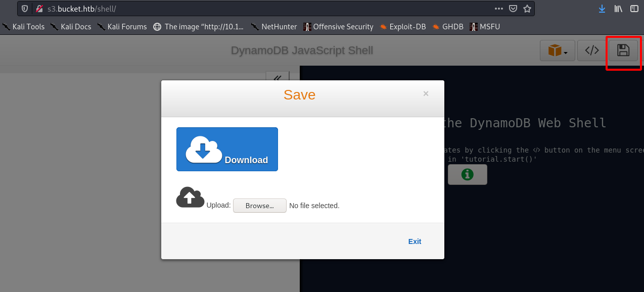Click the green info icon button

click(x=467, y=174)
